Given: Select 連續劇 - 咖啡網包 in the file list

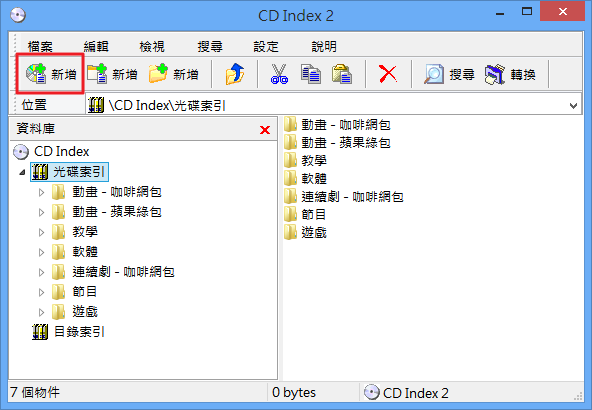Looking at the screenshot, I should coord(344,197).
